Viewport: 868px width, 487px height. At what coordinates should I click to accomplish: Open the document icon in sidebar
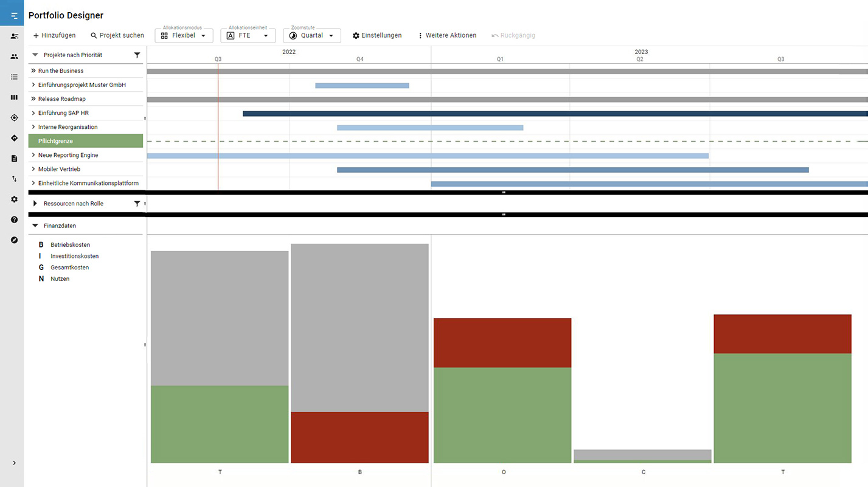pyautogui.click(x=14, y=159)
